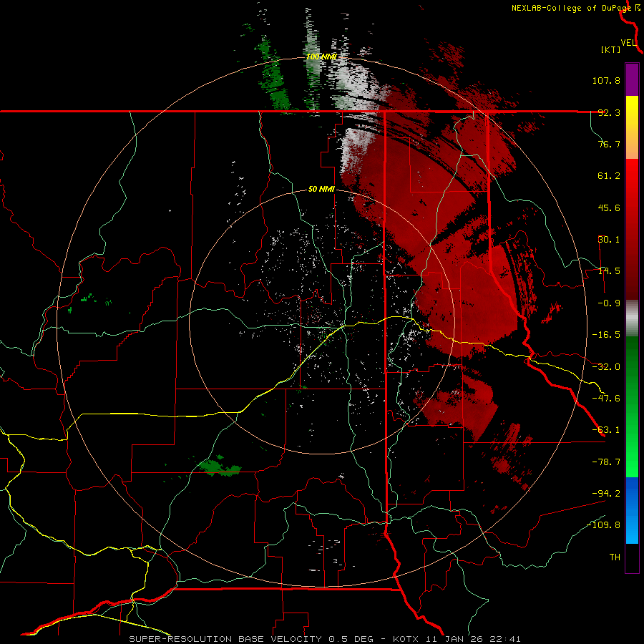Click the -32.0 legend value
Viewport: 644px width, 644px height.
(606, 367)
